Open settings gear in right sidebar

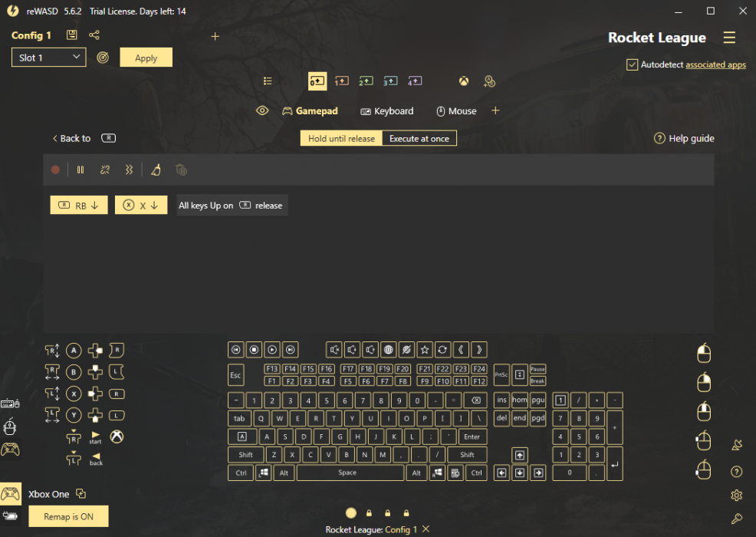737,495
